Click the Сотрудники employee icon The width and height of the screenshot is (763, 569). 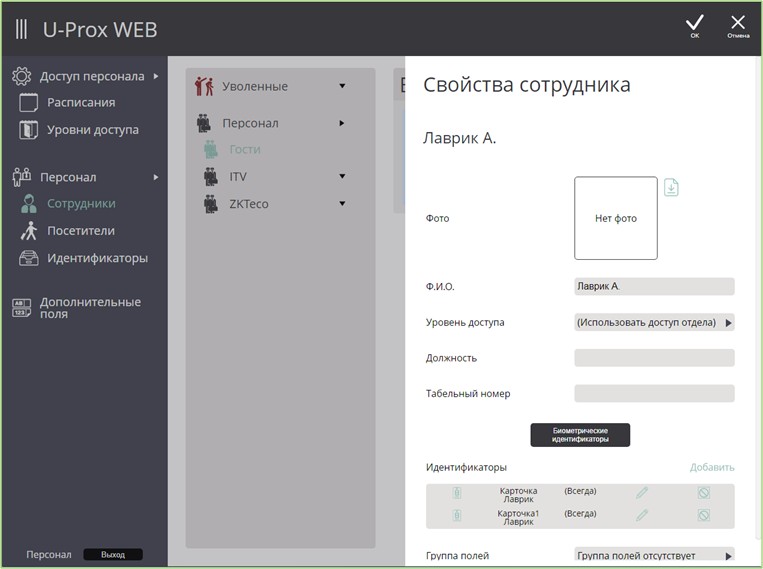(29, 203)
